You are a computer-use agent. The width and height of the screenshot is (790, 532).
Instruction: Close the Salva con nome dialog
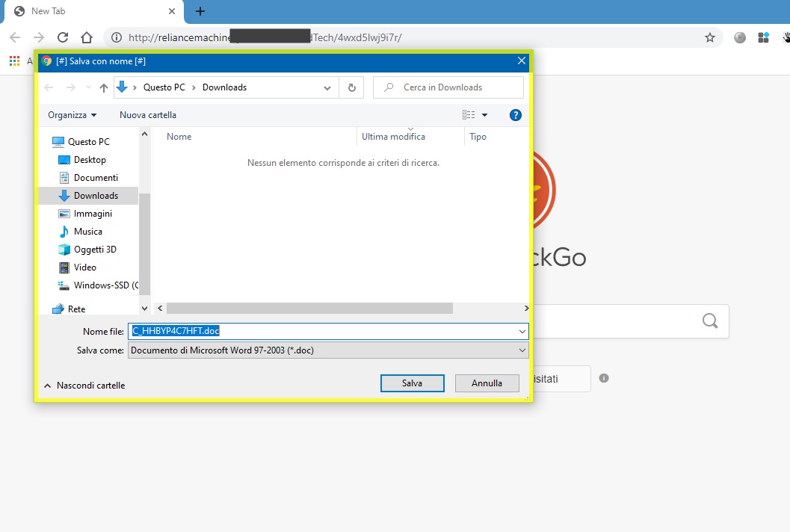[522, 61]
